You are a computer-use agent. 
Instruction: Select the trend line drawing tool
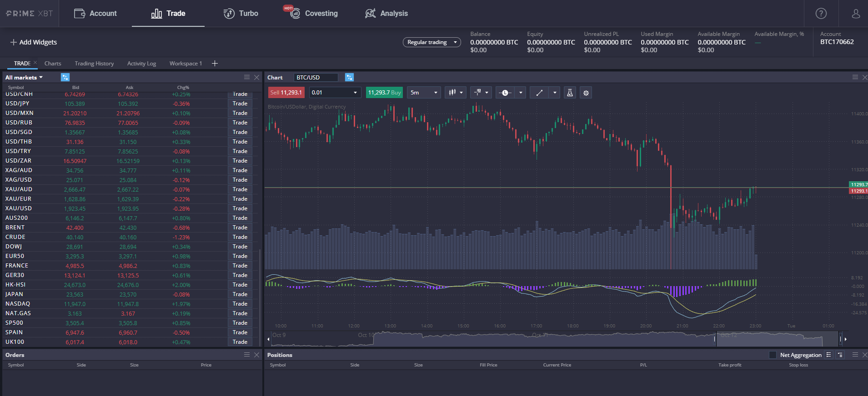(539, 93)
